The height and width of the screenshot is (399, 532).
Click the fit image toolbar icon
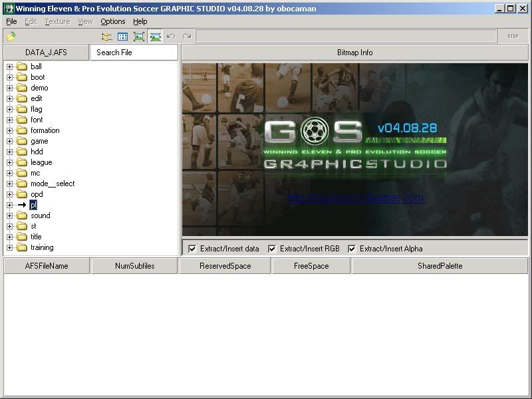(x=139, y=37)
